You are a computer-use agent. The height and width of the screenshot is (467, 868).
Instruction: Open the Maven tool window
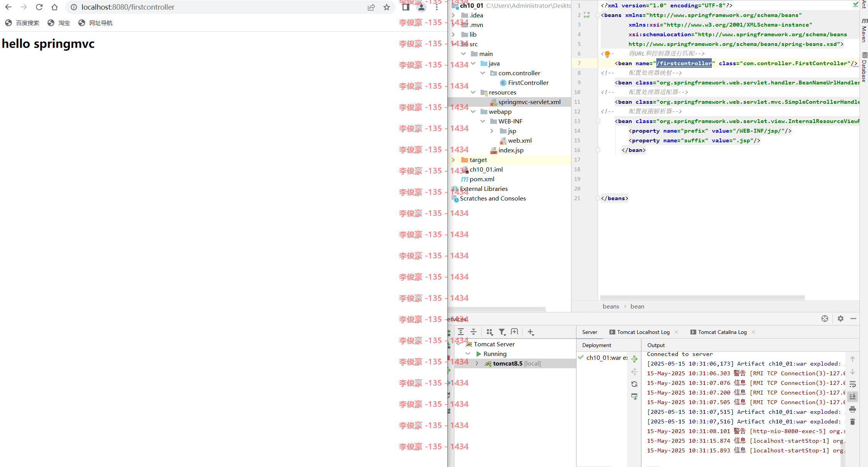(x=864, y=30)
